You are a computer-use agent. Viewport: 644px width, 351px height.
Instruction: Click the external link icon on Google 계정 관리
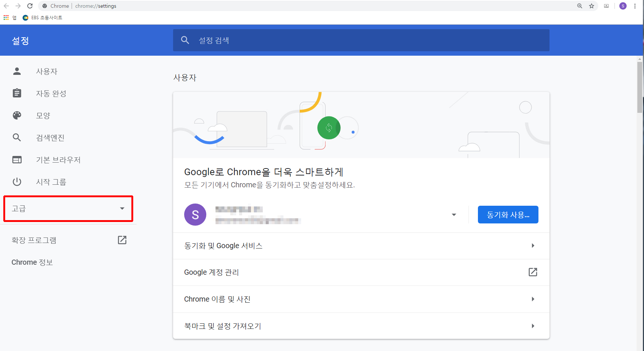point(533,272)
